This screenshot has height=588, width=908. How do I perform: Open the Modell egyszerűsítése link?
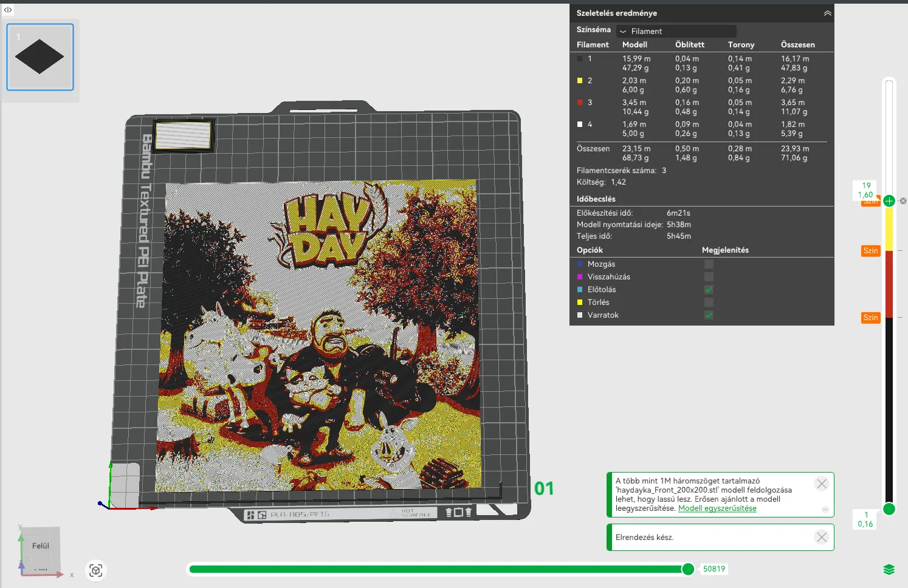click(717, 508)
